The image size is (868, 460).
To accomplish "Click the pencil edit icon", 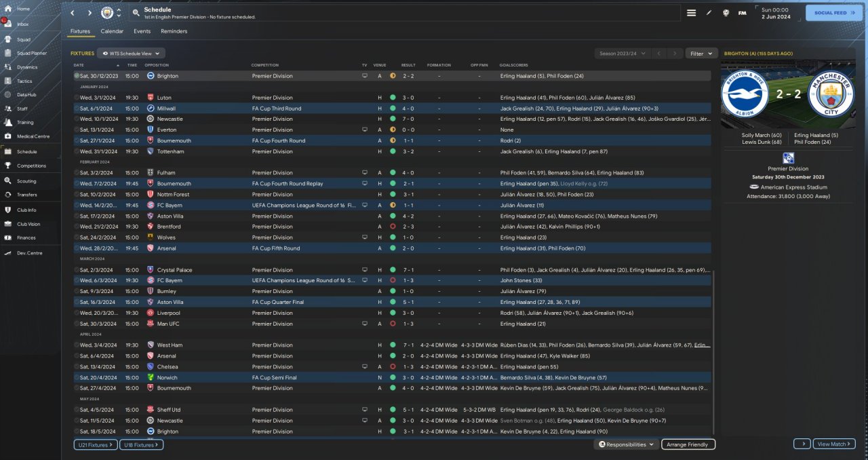I will pyautogui.click(x=709, y=13).
